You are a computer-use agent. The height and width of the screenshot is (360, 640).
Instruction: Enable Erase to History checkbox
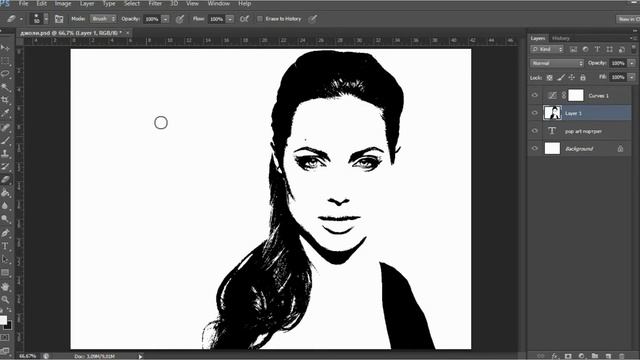point(260,19)
